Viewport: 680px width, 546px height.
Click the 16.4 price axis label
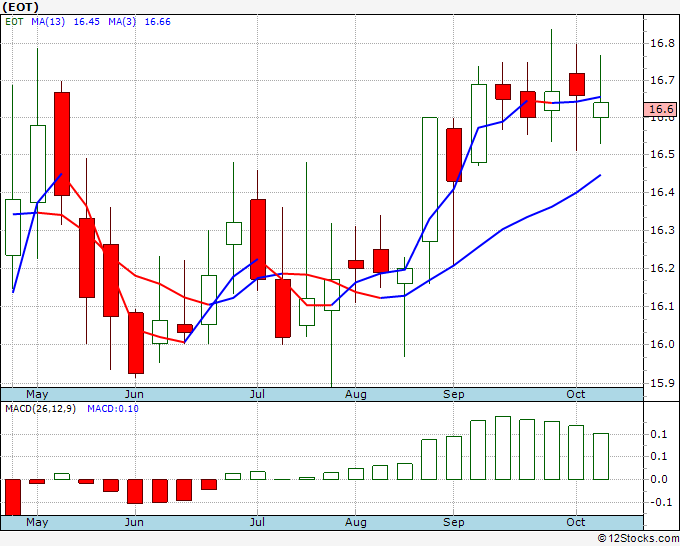[662, 192]
